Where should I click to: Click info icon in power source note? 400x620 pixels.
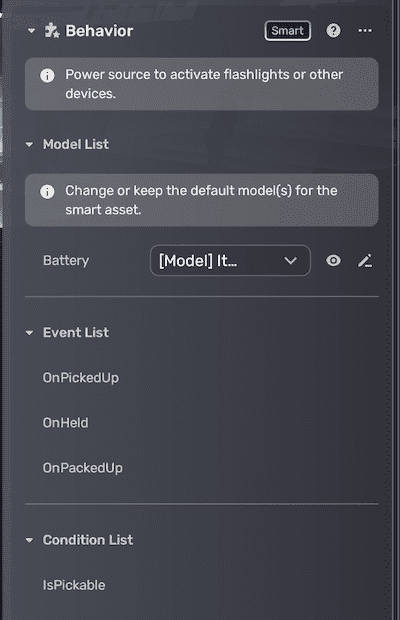coord(47,75)
